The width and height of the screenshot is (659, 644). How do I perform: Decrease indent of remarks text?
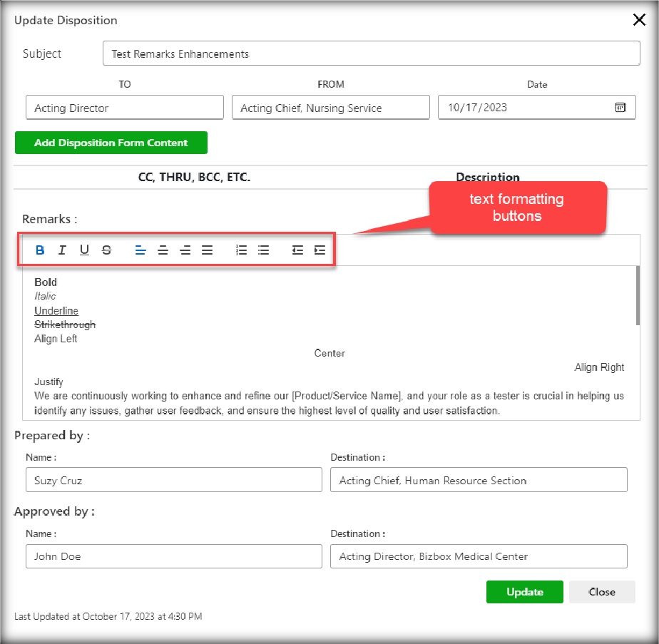point(297,250)
